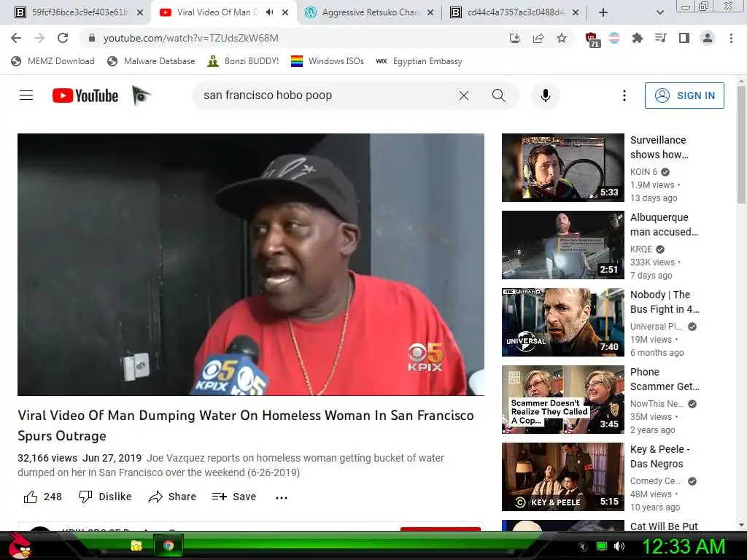Click the green monitor icon in system tray

tap(602, 546)
